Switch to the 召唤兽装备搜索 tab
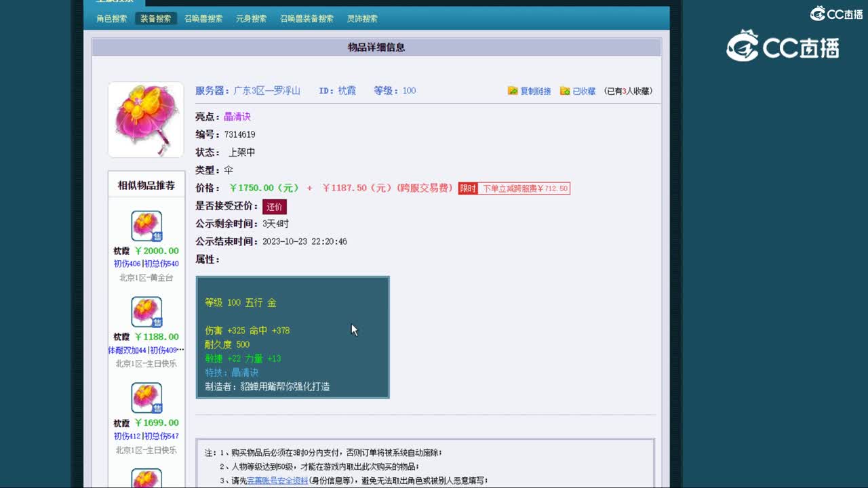The width and height of the screenshot is (868, 488). click(307, 18)
